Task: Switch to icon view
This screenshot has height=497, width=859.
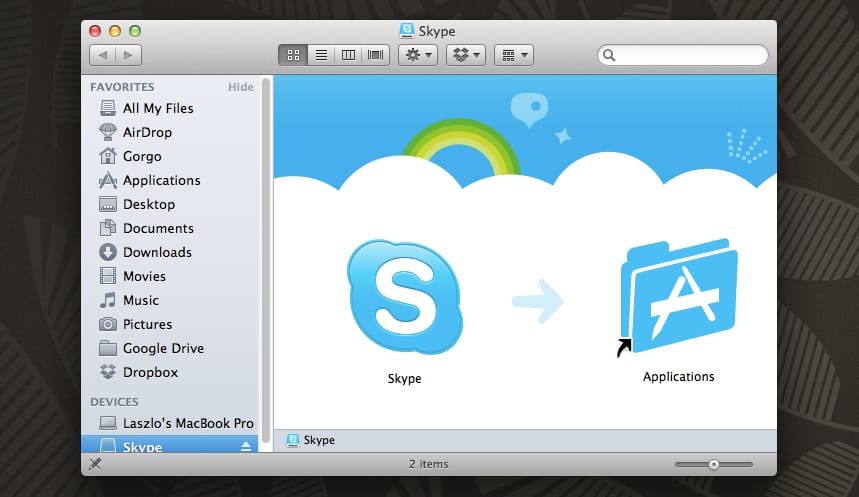Action: (x=293, y=55)
